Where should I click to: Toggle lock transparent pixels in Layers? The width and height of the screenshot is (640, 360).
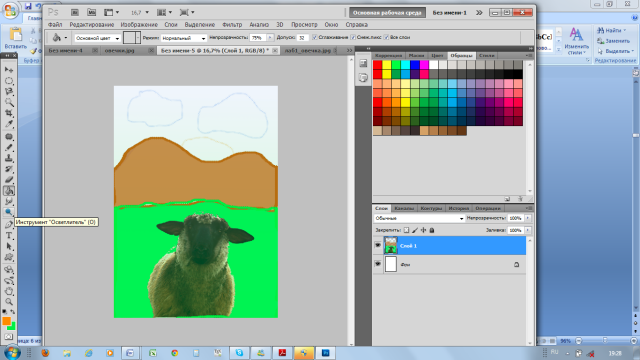click(x=406, y=230)
